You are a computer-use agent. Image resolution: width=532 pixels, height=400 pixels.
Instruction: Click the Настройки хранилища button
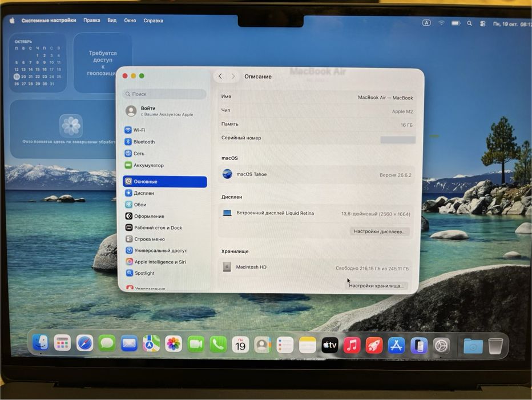click(376, 286)
